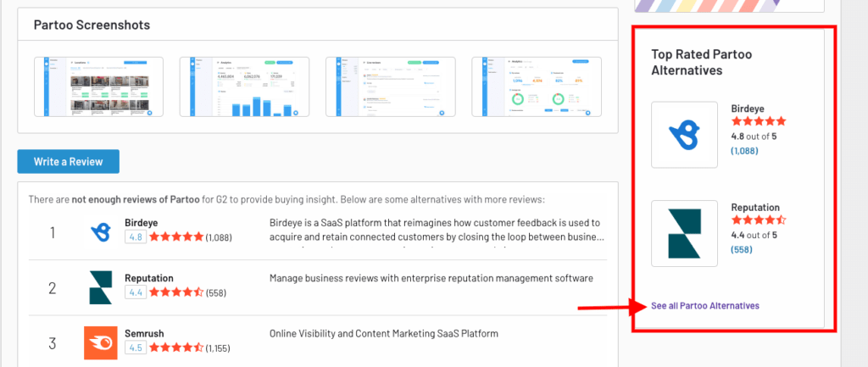Viewport: 868px width, 367px height.
Task: Open the fourth Partoo screenshot with donut charts
Action: [537, 87]
